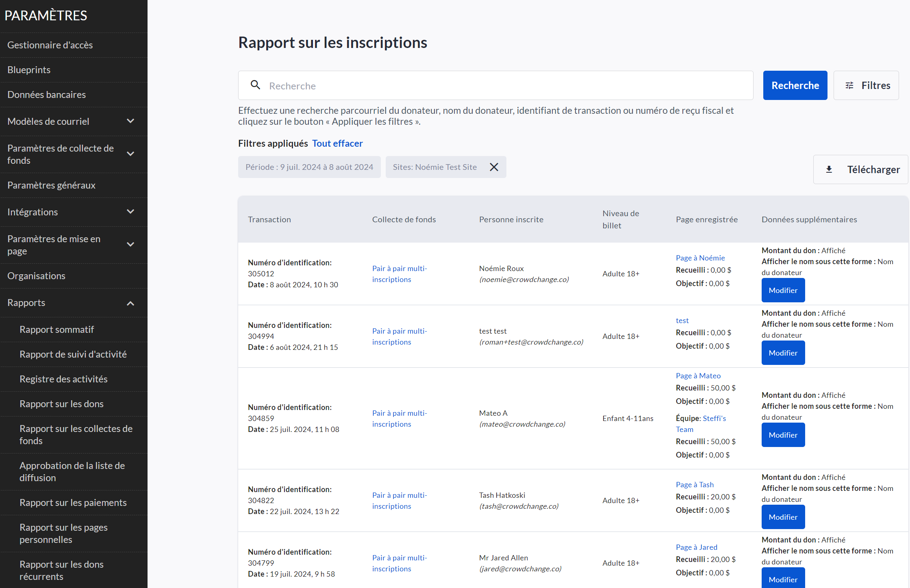
Task: Open Filtres using the sliders icon
Action: [849, 85]
